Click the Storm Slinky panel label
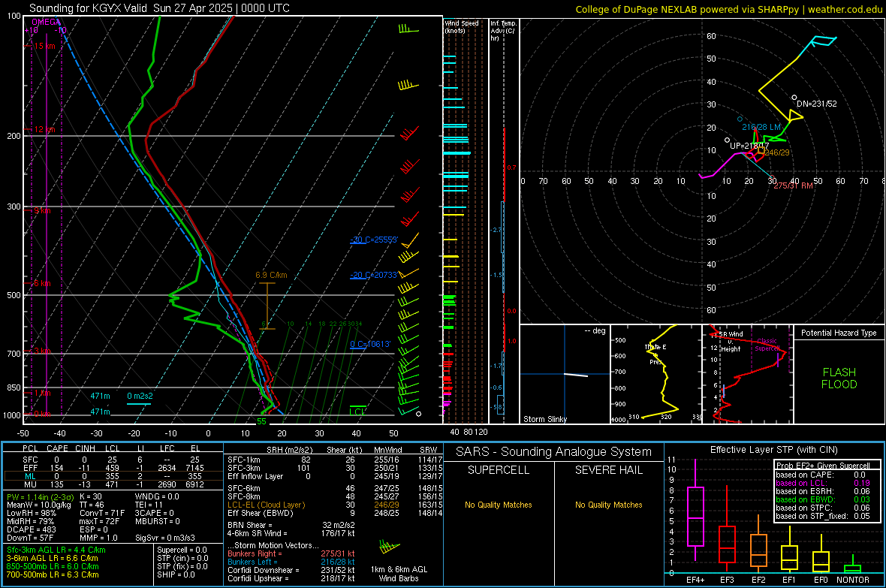The width and height of the screenshot is (886, 588). point(544,419)
